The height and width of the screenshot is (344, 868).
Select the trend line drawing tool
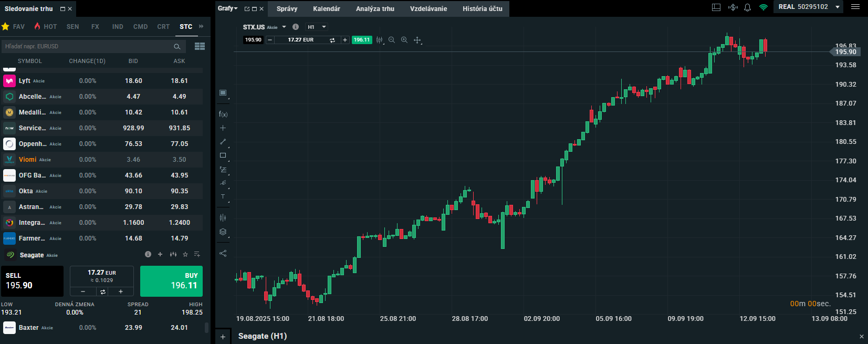(223, 142)
